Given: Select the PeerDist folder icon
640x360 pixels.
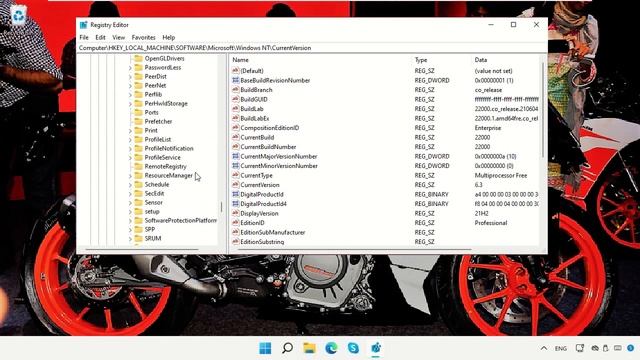Looking at the screenshot, I should point(138,76).
